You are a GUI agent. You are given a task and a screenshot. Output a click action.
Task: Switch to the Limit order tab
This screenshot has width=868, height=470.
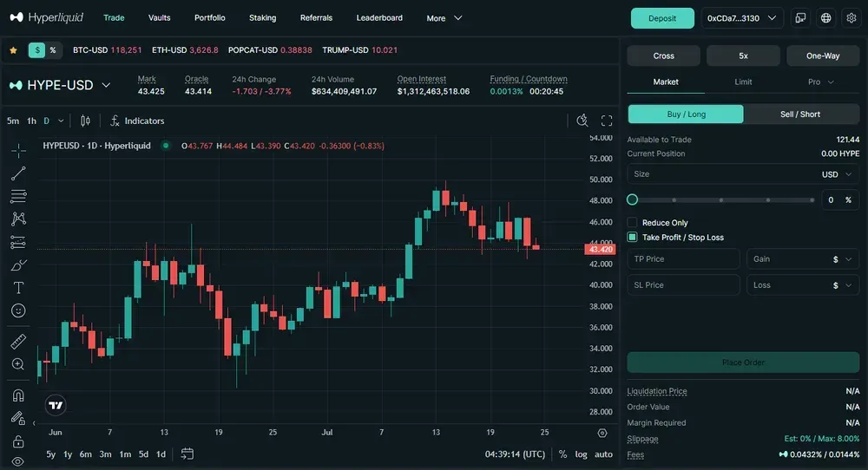tap(743, 82)
